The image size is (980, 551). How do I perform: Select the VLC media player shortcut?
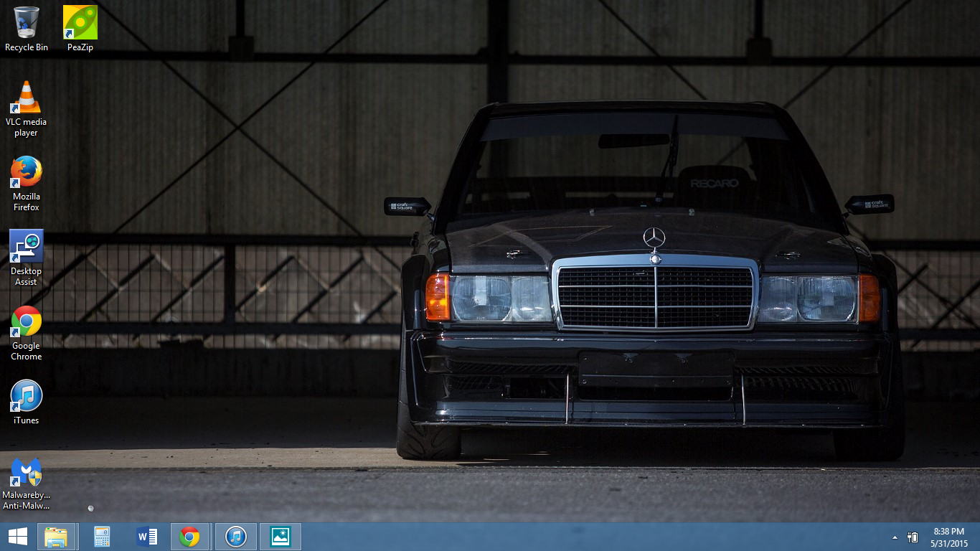pyautogui.click(x=27, y=108)
